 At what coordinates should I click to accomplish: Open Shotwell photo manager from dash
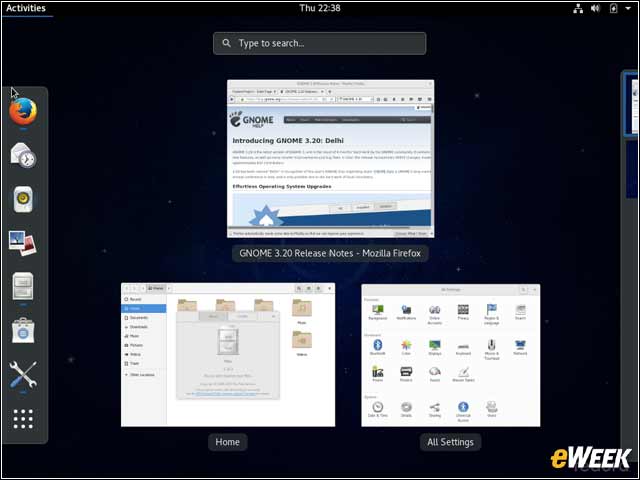(x=22, y=243)
